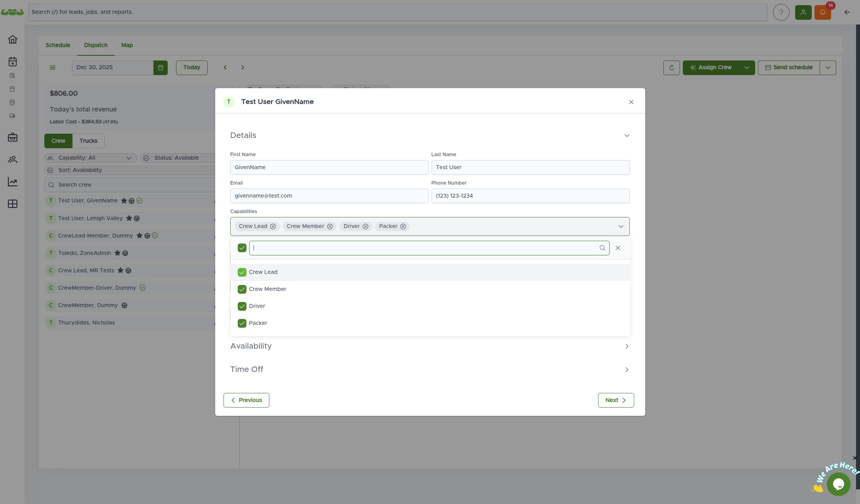The height and width of the screenshot is (504, 860).
Task: Click the global search bar
Action: 398,12
